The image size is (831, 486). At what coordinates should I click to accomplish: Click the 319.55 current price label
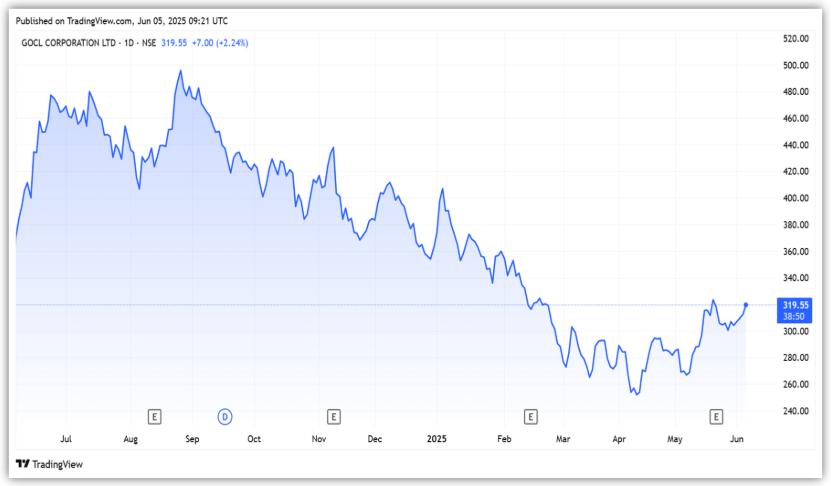pyautogui.click(x=795, y=305)
